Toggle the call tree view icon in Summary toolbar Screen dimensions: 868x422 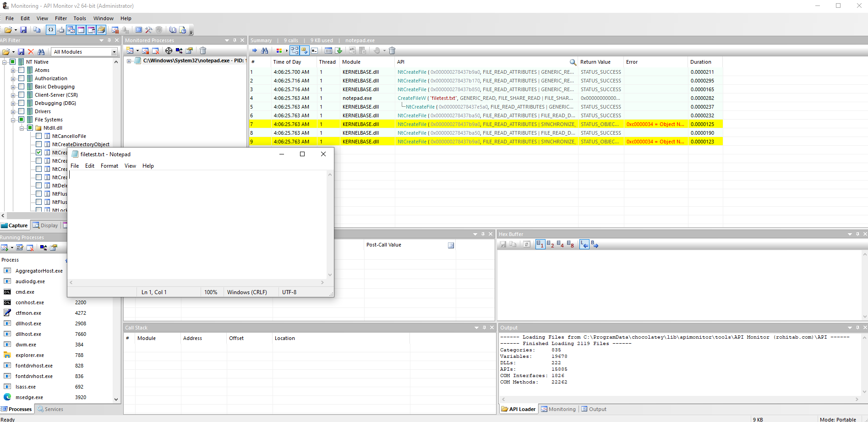point(294,51)
